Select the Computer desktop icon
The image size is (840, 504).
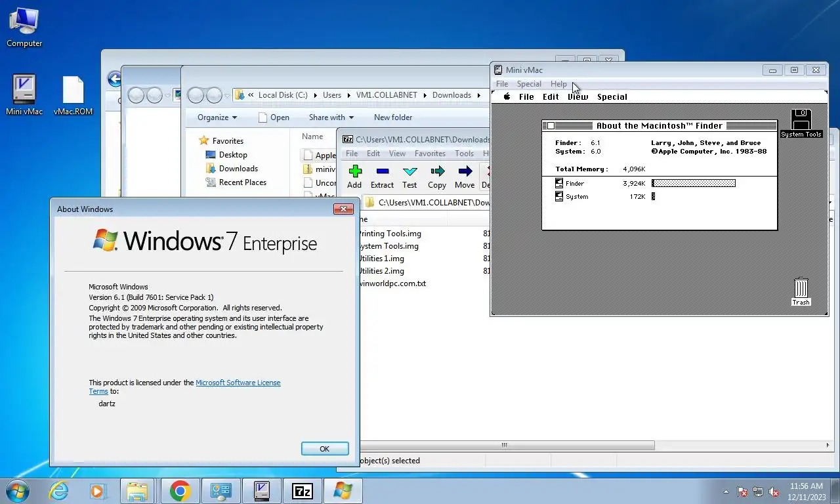pyautogui.click(x=24, y=28)
